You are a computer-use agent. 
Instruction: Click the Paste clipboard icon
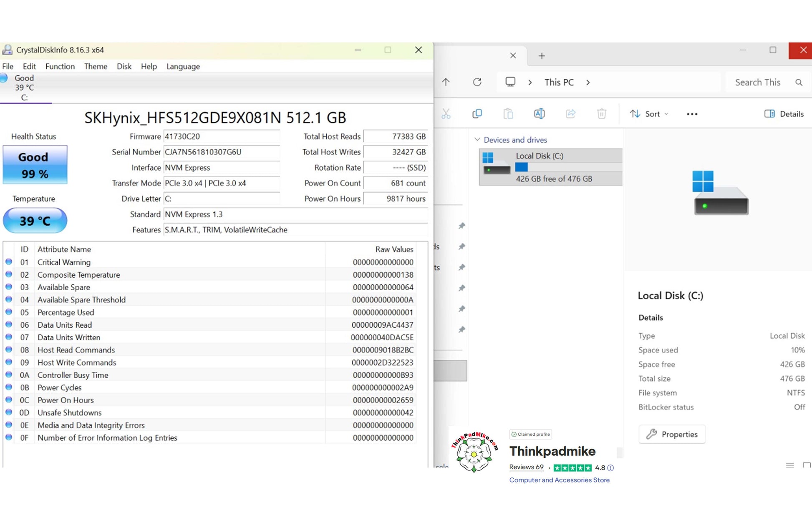[508, 114]
